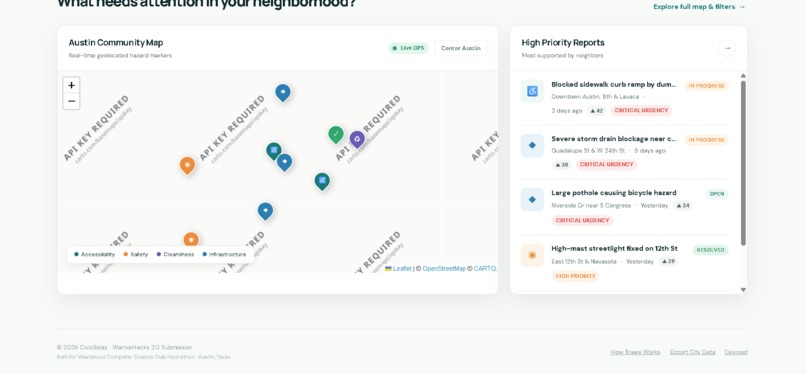This screenshot has width=806, height=374.
Task: Open the CARTO attribution link
Action: [x=485, y=269]
